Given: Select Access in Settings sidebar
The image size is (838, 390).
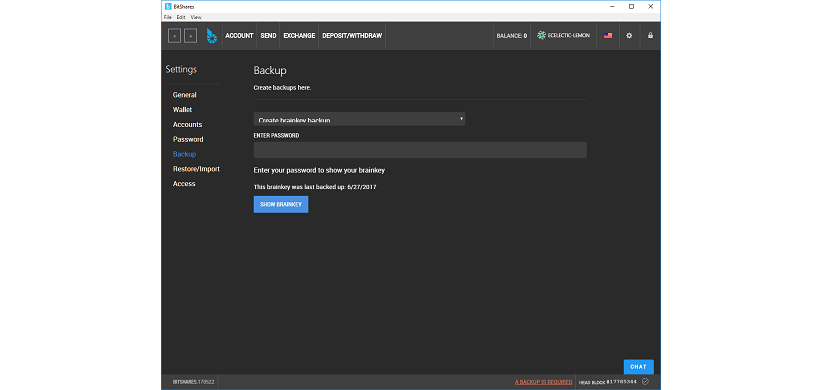Looking at the screenshot, I should (x=184, y=184).
